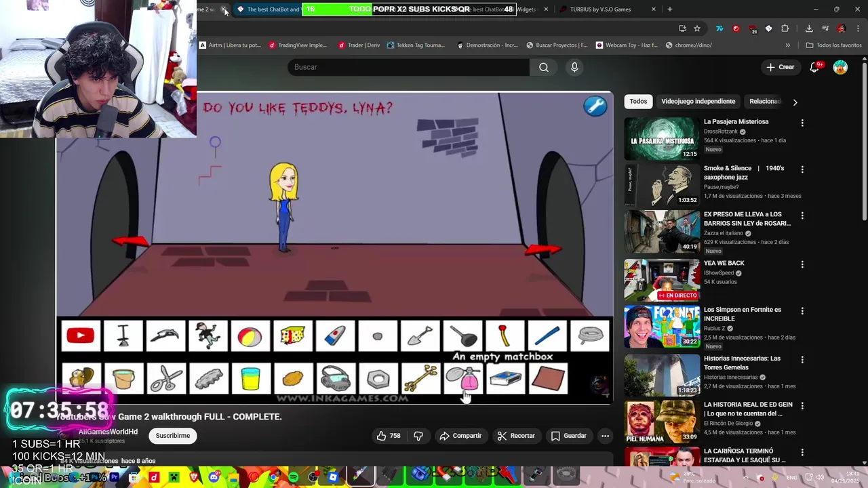Bookmark this page with the star

tap(697, 28)
